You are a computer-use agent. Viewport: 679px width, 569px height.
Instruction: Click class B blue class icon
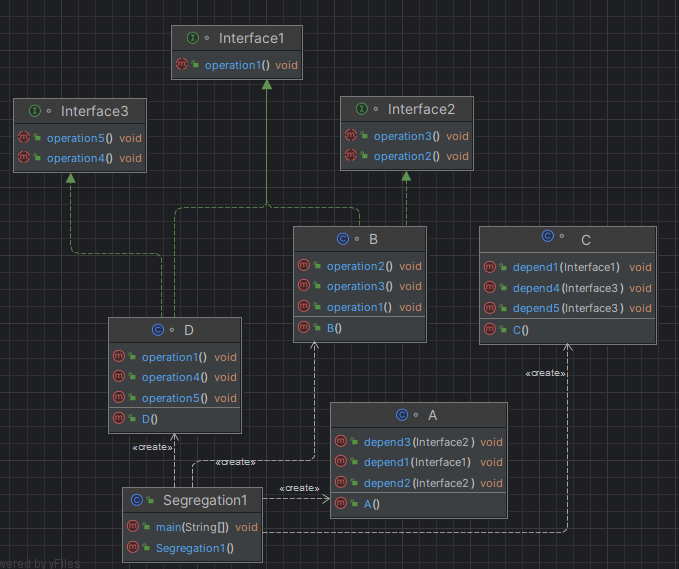tap(342, 239)
